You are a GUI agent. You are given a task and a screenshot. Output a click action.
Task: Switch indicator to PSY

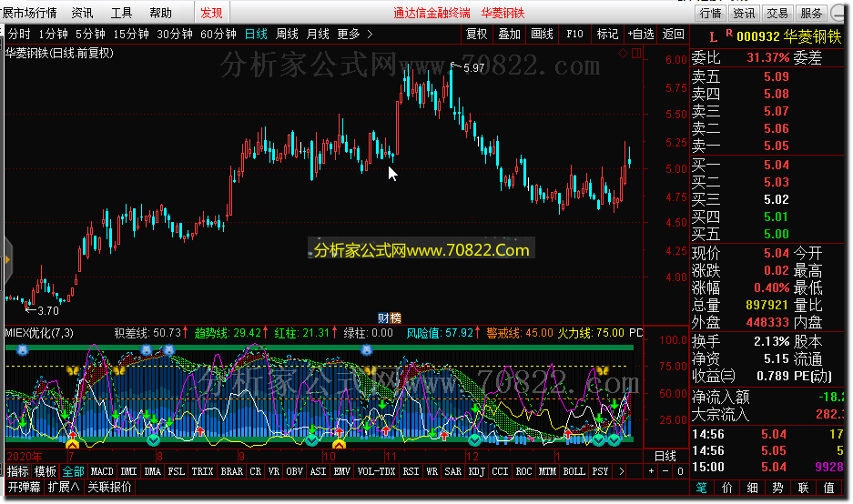pos(600,471)
